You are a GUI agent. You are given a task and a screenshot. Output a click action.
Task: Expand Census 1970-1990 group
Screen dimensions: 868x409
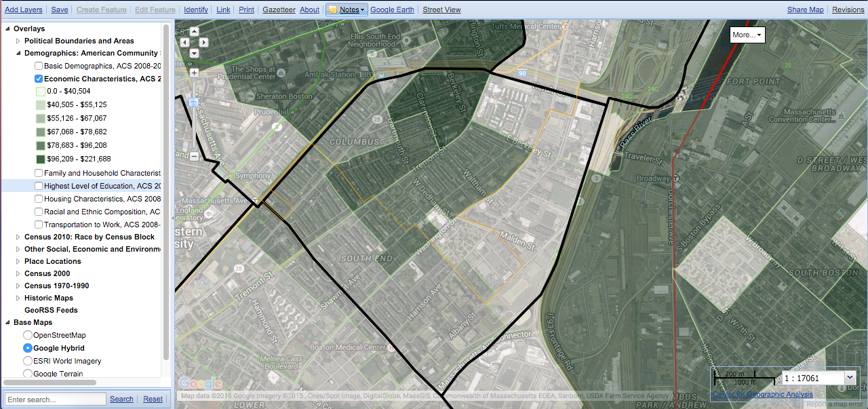point(18,286)
